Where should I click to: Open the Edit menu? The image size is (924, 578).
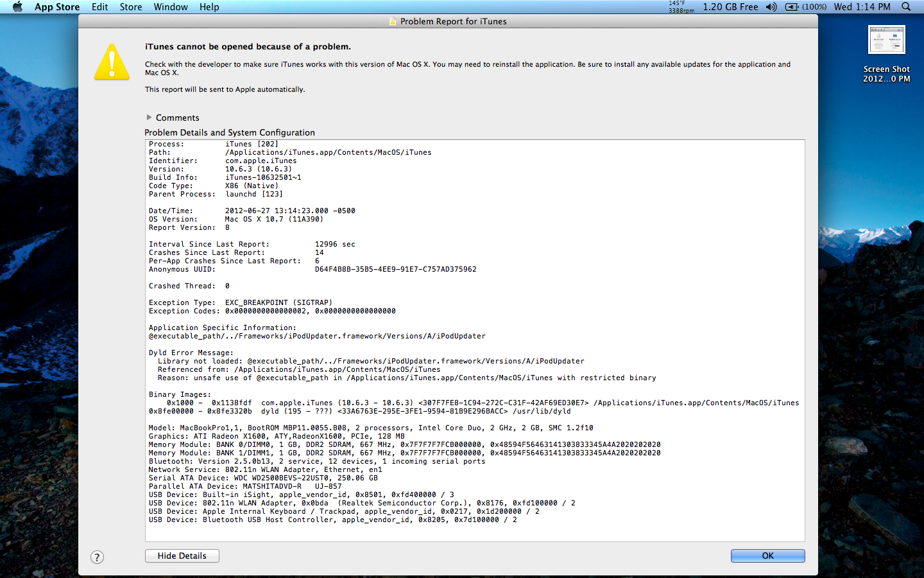99,7
